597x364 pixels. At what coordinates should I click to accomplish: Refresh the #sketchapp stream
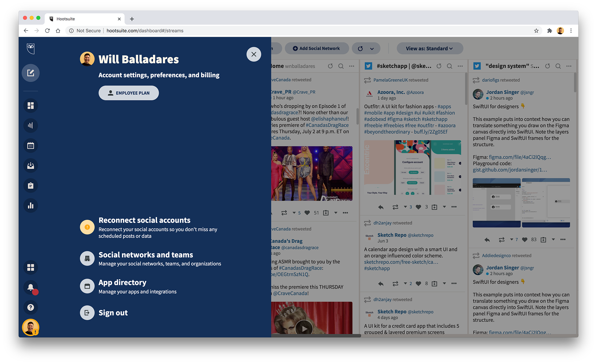tap(439, 66)
